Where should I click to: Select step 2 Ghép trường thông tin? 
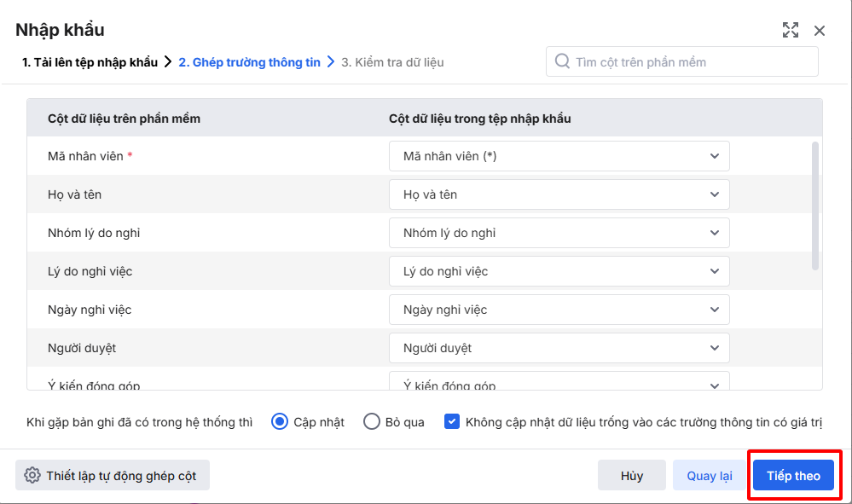[x=249, y=62]
